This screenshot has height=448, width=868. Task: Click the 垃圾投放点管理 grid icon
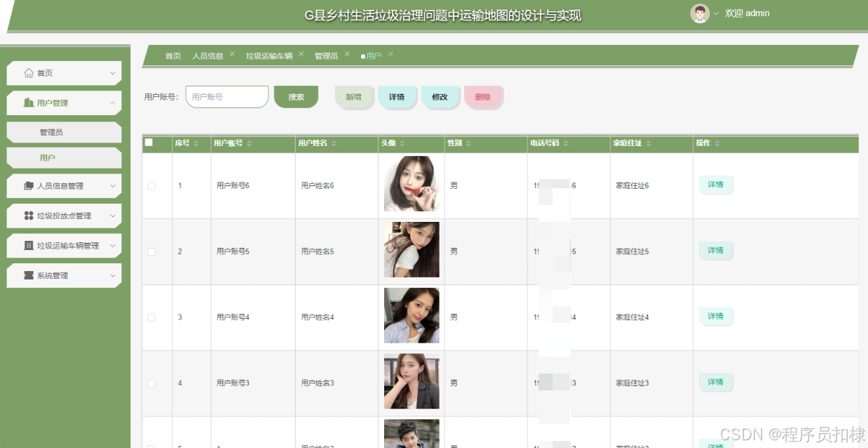[x=29, y=216]
